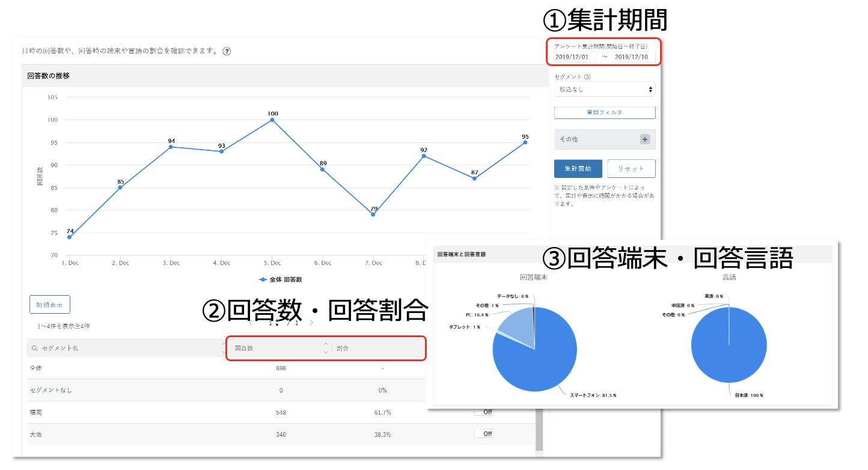The image size is (868, 470).
Task: Select the 全体 row label
Action: pyautogui.click(x=35, y=368)
